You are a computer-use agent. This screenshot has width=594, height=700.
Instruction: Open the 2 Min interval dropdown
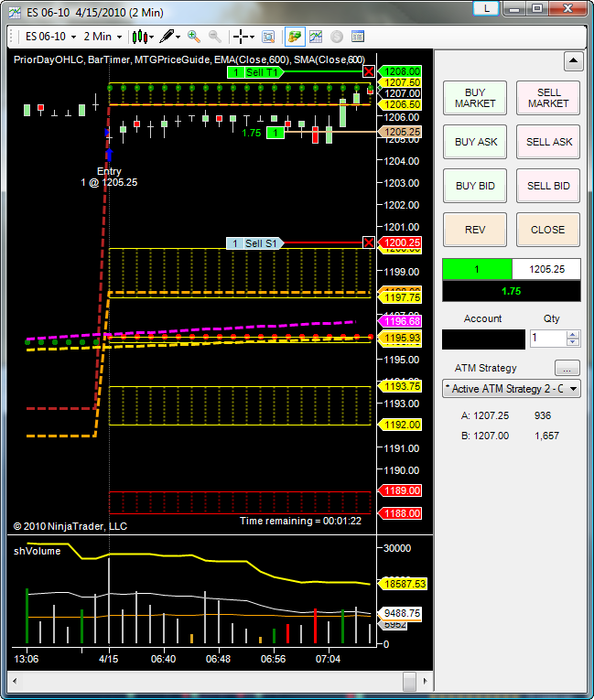coord(103,37)
